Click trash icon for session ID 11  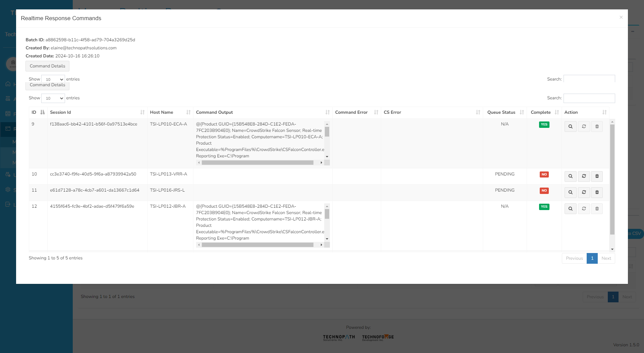coord(597,192)
